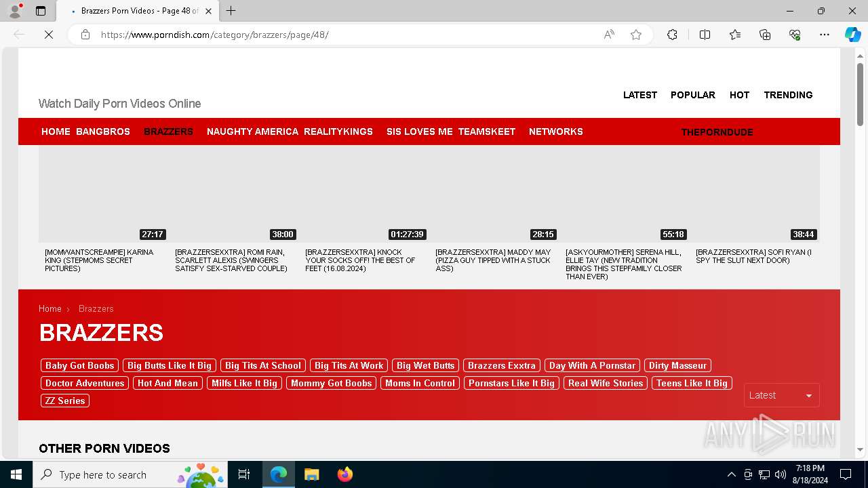Select the Dirty Masseur tag
The width and height of the screenshot is (868, 488).
pos(677,365)
